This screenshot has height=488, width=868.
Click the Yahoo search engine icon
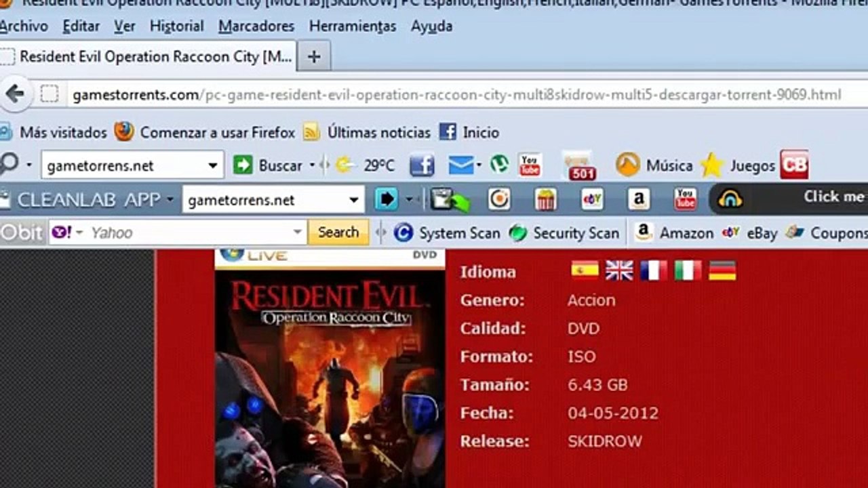[x=60, y=232]
